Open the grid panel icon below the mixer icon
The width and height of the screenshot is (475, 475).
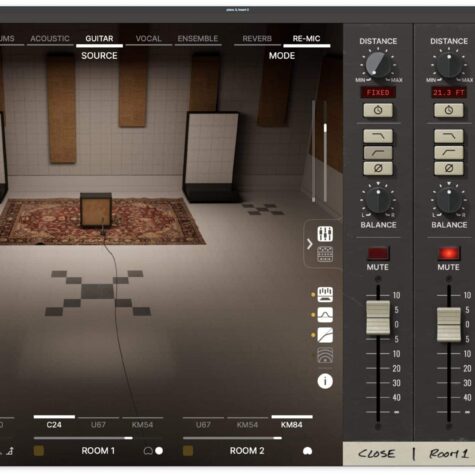tap(325, 254)
